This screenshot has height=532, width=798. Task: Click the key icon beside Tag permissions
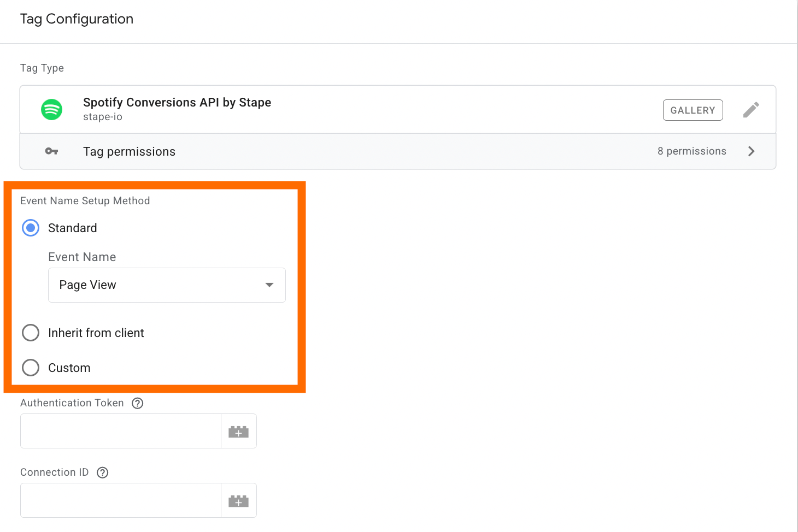point(51,151)
